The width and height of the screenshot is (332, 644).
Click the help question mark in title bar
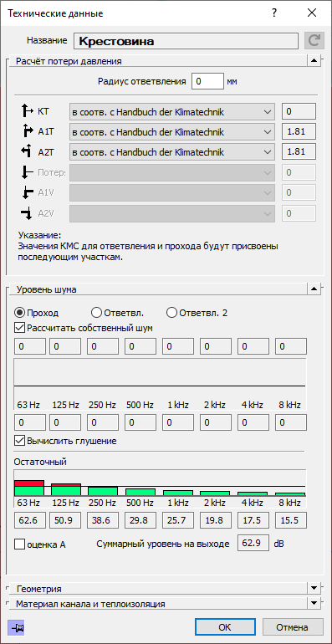point(274,13)
